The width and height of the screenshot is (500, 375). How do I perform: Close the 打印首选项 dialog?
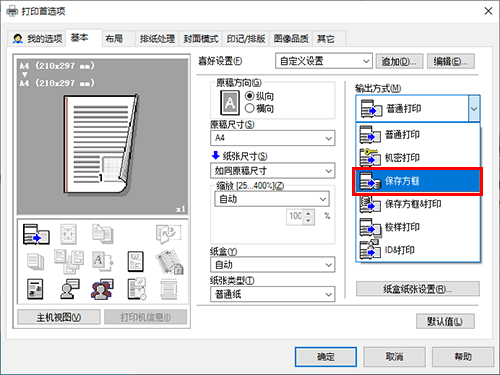pos(488,11)
